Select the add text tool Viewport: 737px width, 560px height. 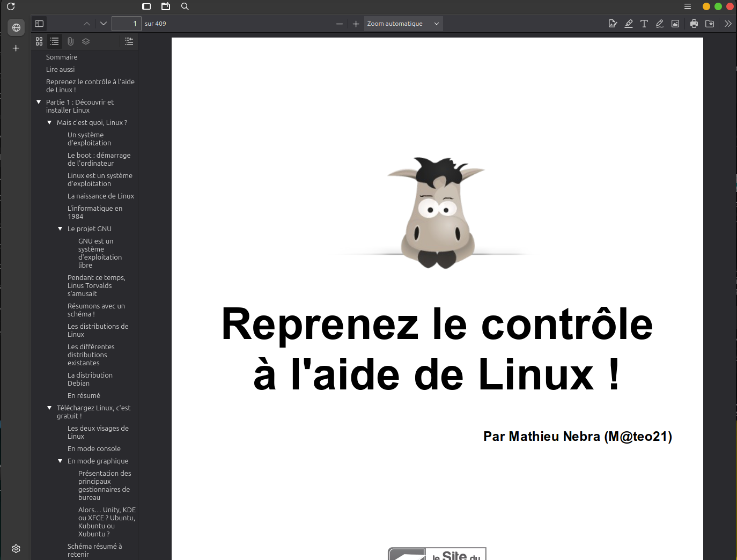point(644,24)
